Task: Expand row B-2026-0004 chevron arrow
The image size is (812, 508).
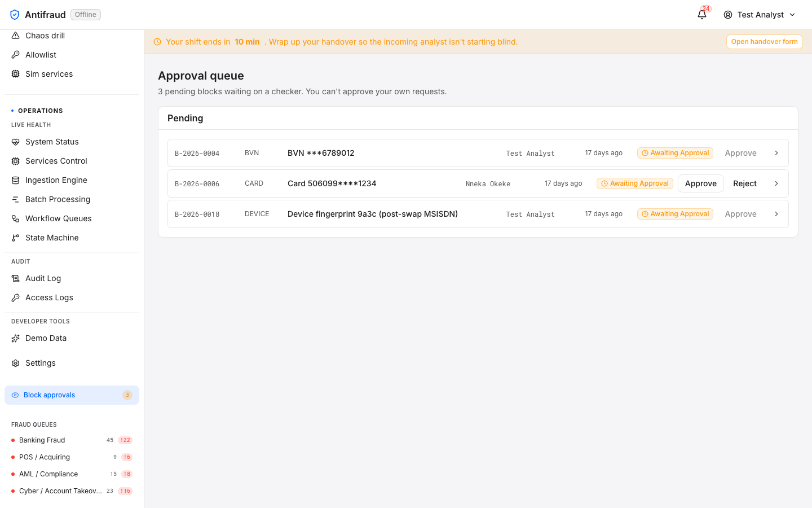Action: pyautogui.click(x=776, y=153)
